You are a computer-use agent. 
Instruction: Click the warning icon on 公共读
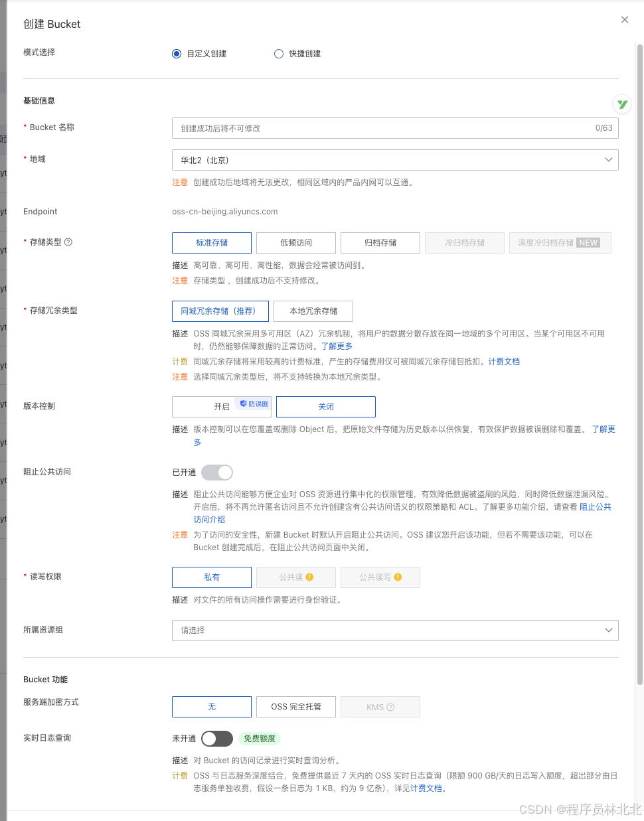tap(310, 577)
